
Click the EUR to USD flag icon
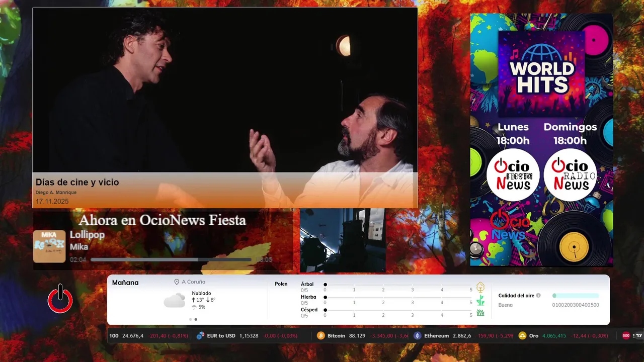click(x=200, y=336)
